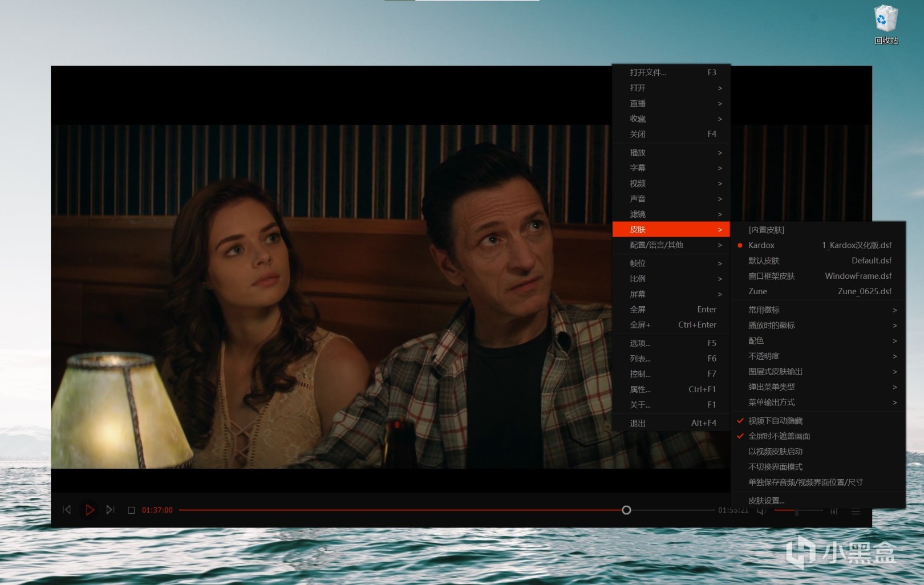
Task: Toggle 全屏时不遮盖画面 option
Action: tap(818, 436)
